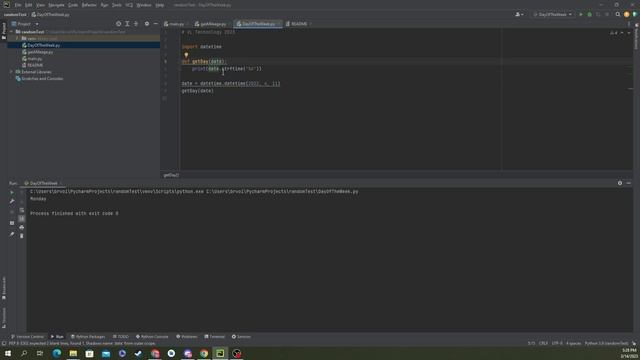Select Scratches and Consoles node

tap(42, 78)
